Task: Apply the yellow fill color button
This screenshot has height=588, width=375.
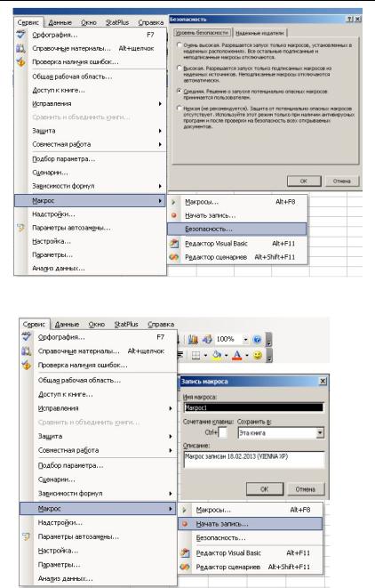Action: (217, 355)
